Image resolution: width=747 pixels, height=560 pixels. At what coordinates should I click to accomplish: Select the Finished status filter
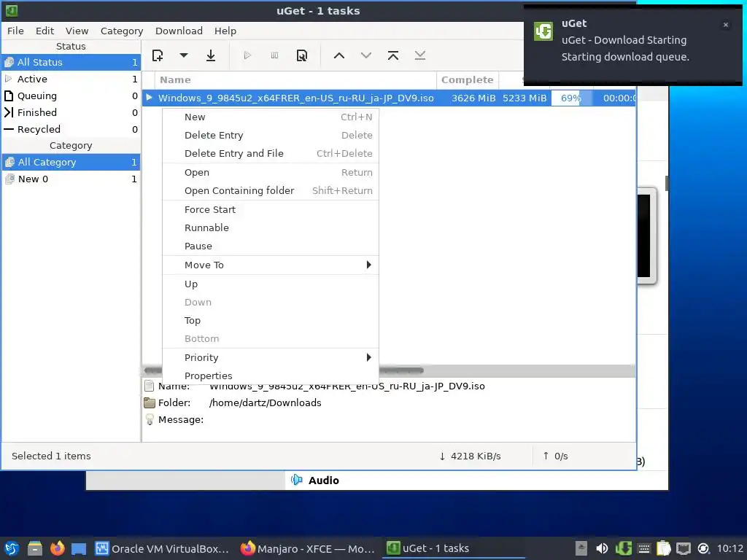pyautogui.click(x=71, y=112)
